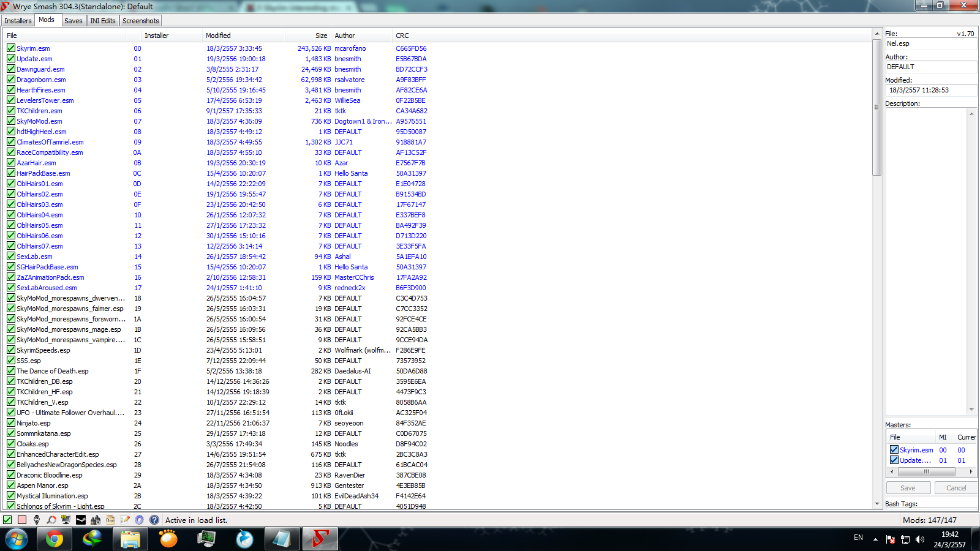Launch Steam from the status bar
The height and width of the screenshot is (551, 980).
click(x=81, y=520)
